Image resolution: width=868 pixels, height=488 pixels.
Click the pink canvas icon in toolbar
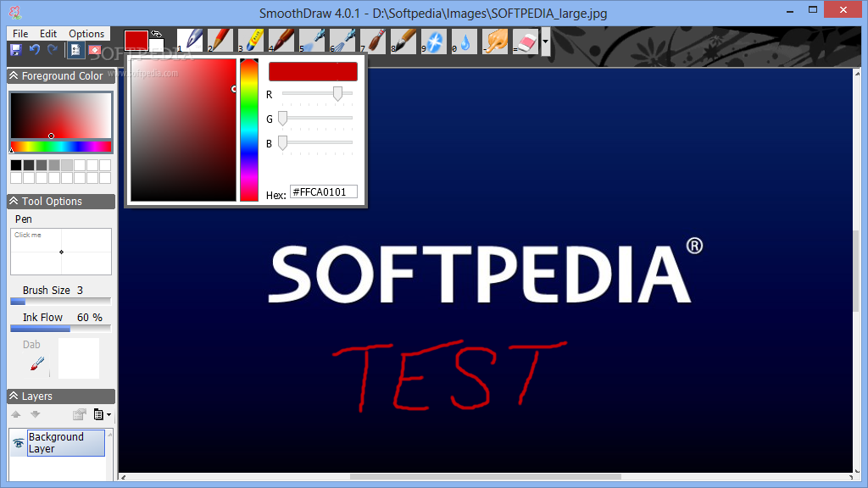click(x=95, y=50)
